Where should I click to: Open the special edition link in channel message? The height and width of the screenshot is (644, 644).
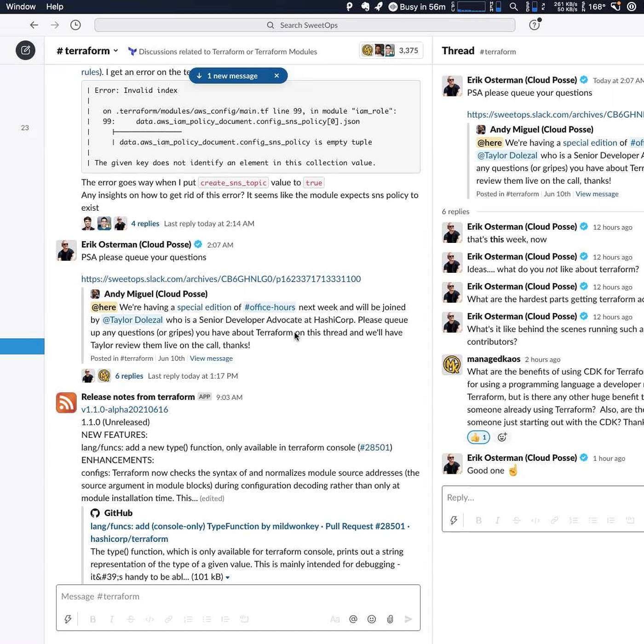[204, 307]
